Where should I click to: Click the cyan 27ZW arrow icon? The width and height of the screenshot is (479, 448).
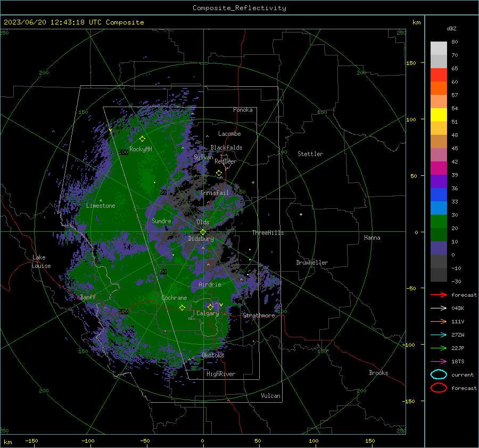tap(439, 335)
